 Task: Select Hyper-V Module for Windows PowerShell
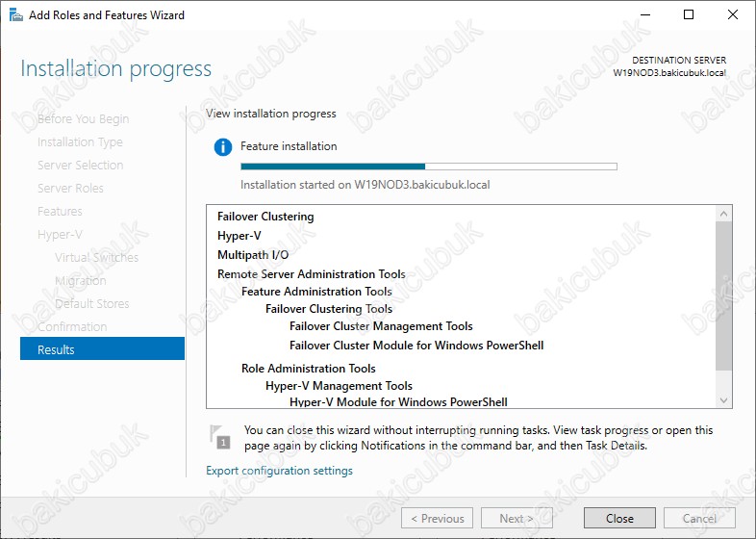click(x=398, y=402)
